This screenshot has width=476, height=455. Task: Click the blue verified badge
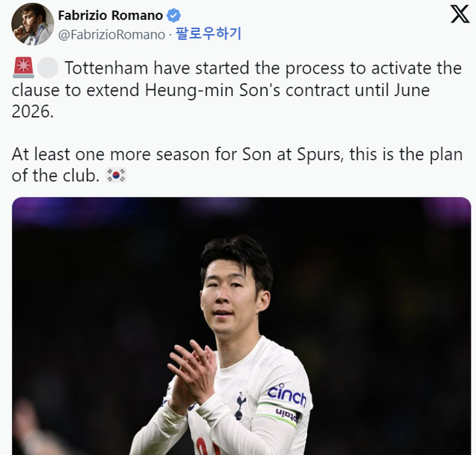point(174,16)
